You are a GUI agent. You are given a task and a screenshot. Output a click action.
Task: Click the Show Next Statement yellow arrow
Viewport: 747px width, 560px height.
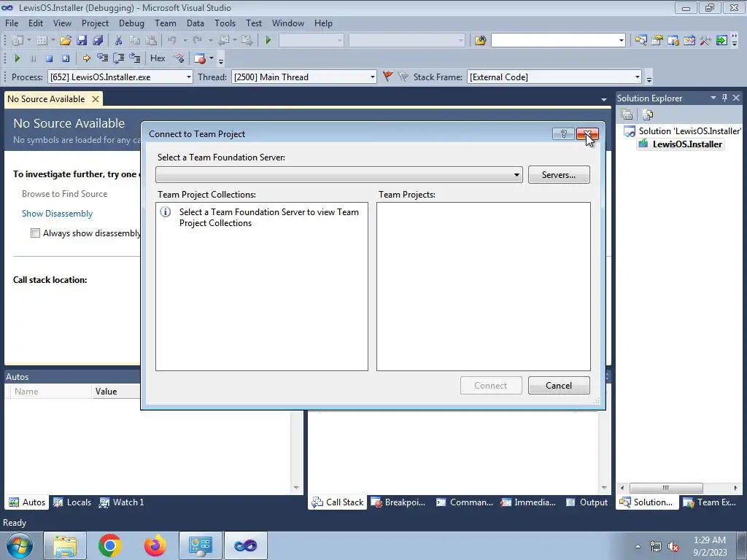click(x=86, y=58)
